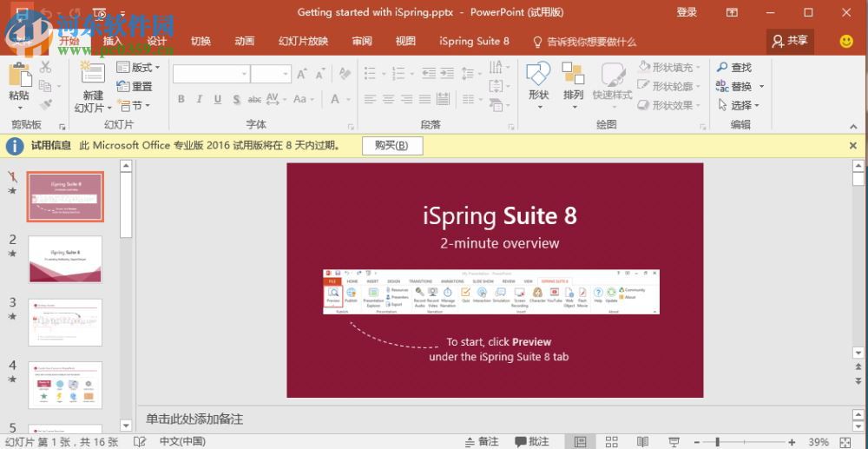868x449 pixels.
Task: Open the Layout (版式) dropdown
Action: tap(138, 68)
